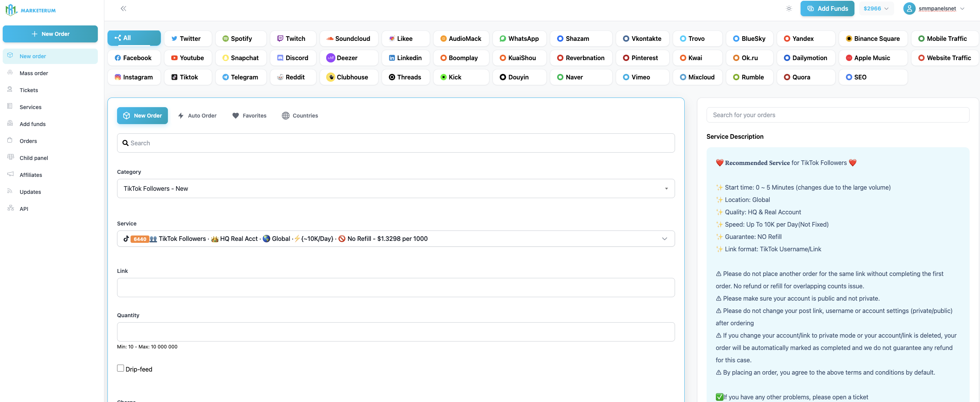This screenshot has height=402, width=980.
Task: Switch to the Favorites tab
Action: coord(250,116)
